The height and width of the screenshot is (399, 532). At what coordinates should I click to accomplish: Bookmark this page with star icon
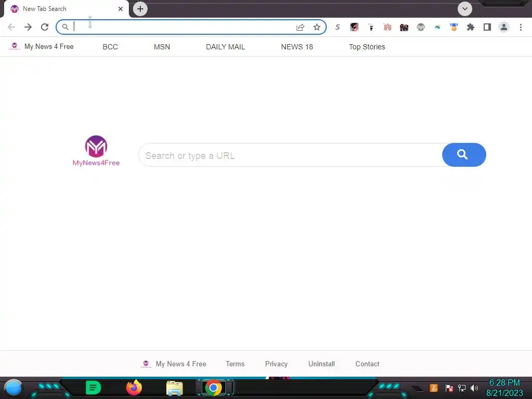click(317, 27)
